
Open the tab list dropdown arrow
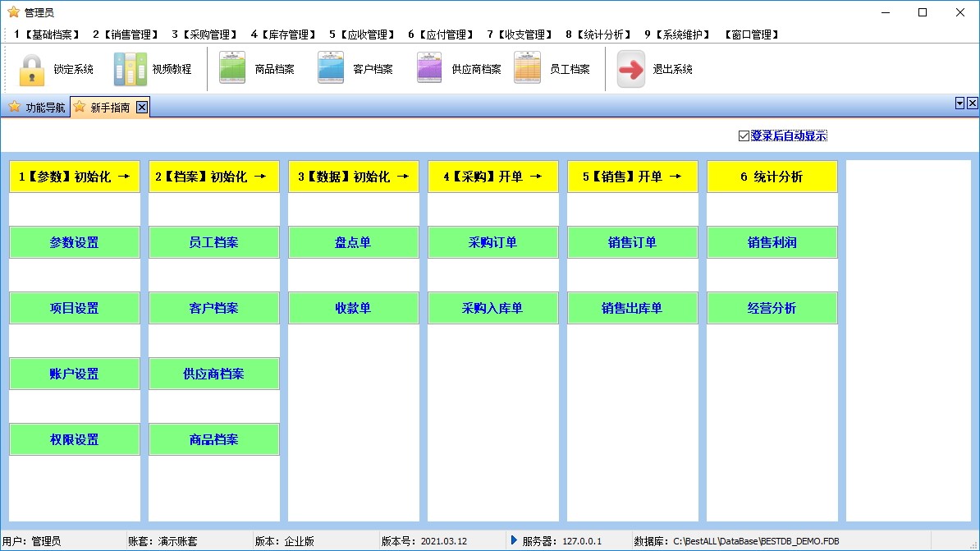pyautogui.click(x=960, y=103)
